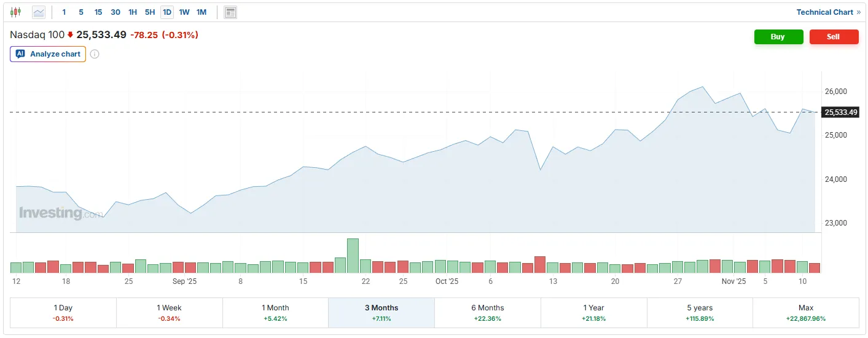Switch to the 1 Year range tab
The image size is (868, 338).
[594, 313]
